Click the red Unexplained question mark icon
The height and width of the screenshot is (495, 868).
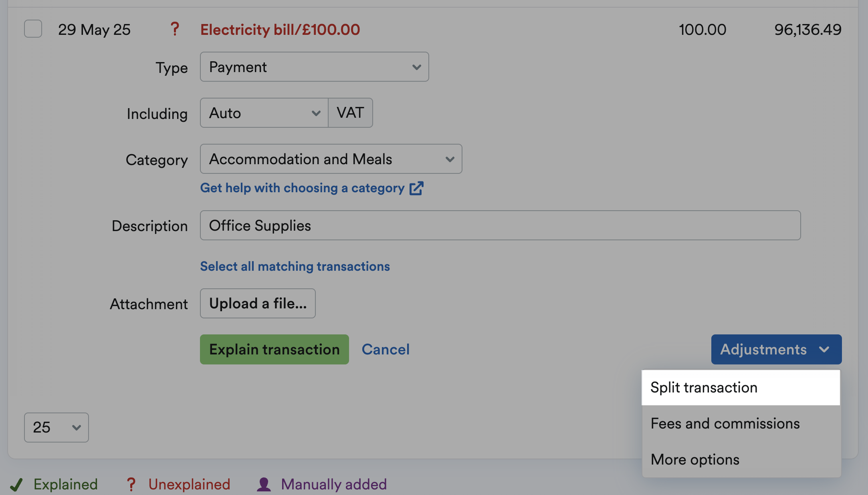(131, 484)
